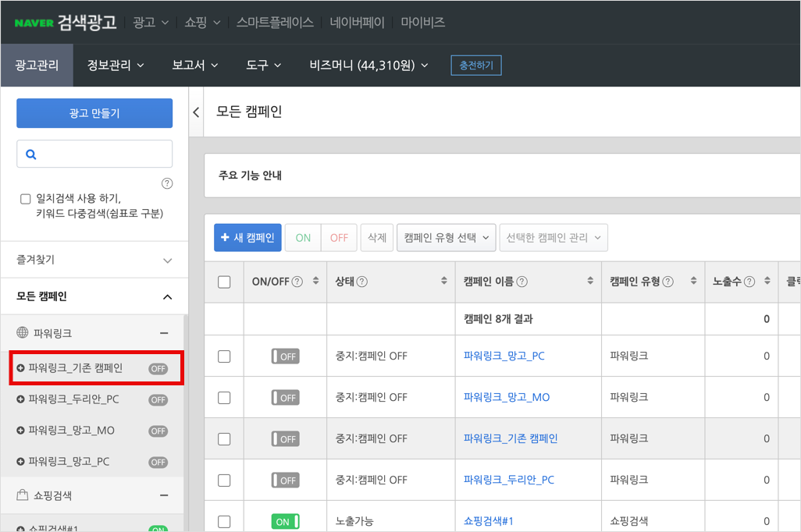Toggle OFF badge of 파워링크_망고_MO in sidebar
The image size is (801, 532).
click(158, 431)
